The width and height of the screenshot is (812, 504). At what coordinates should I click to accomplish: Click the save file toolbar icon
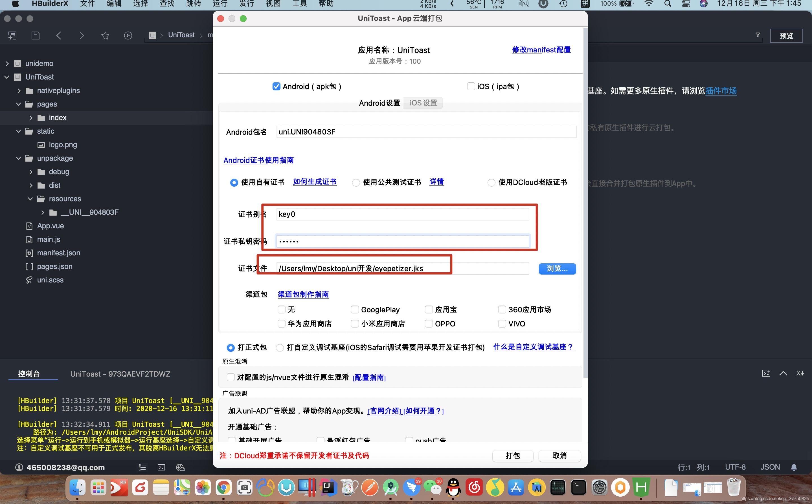coord(35,35)
